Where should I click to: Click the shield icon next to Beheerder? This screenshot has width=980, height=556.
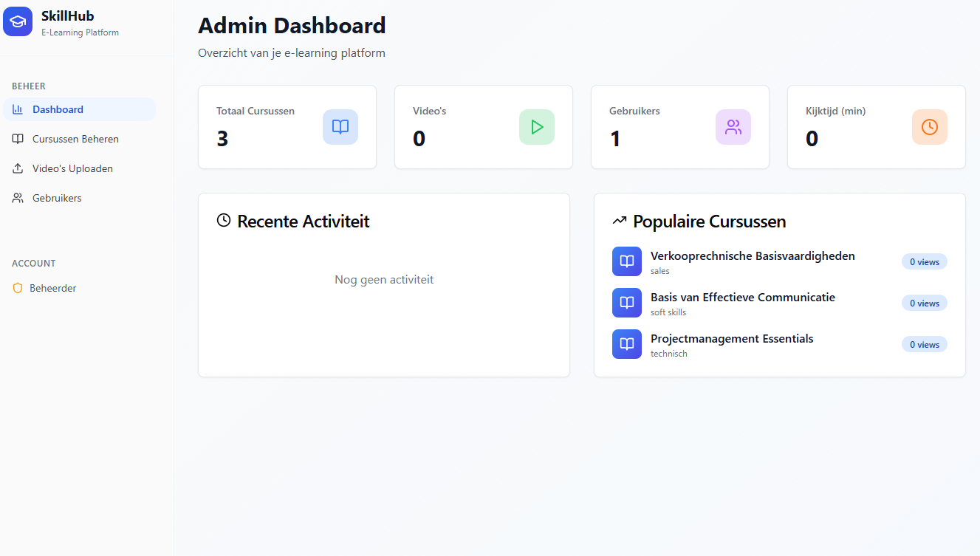click(18, 288)
